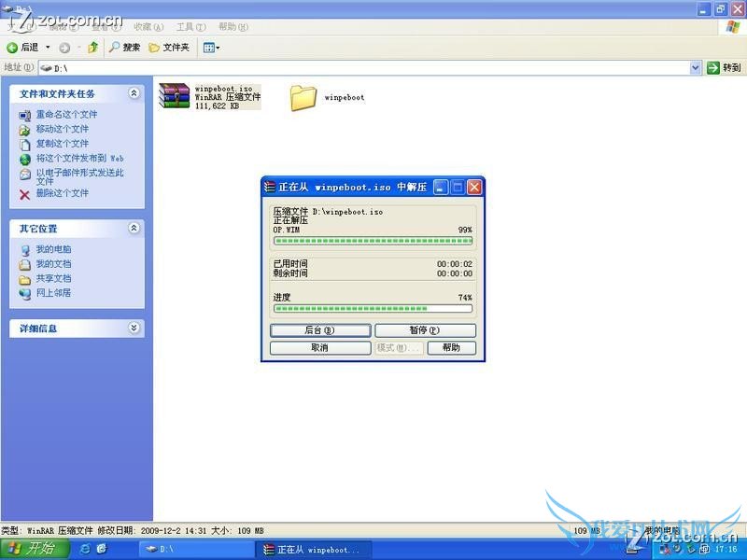Click the 后退 back arrow icon
The width and height of the screenshot is (747, 560).
tap(12, 48)
